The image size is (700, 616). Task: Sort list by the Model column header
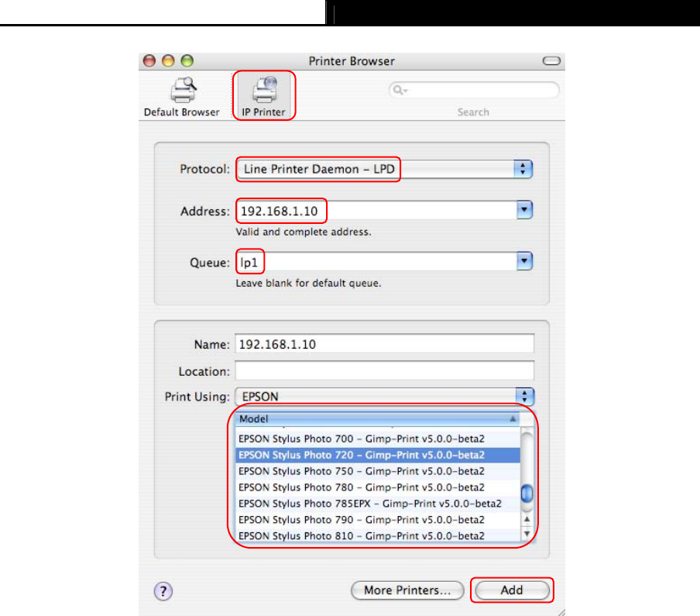click(378, 418)
